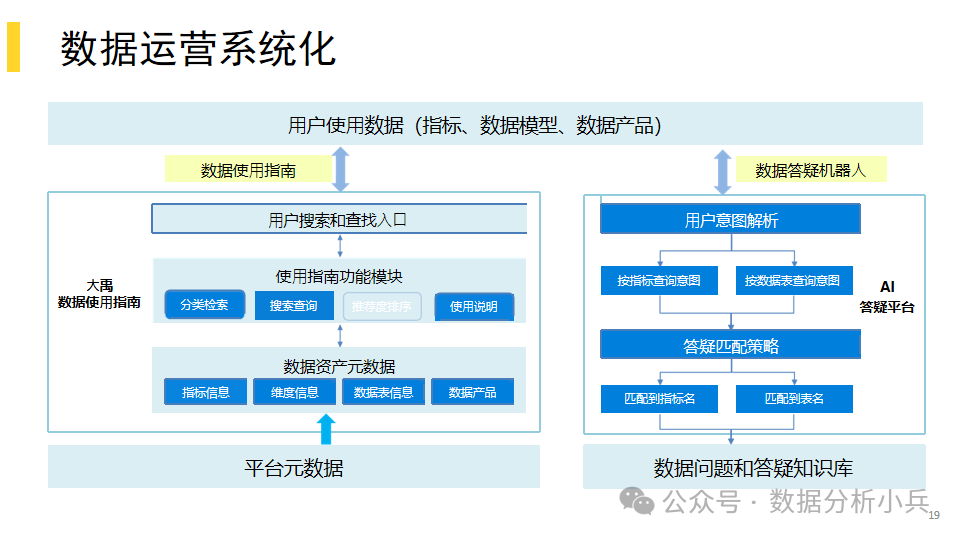Screen dimensions: 960x540
Task: Click the 使用指南功能模块 heading
Action: pyautogui.click(x=339, y=276)
